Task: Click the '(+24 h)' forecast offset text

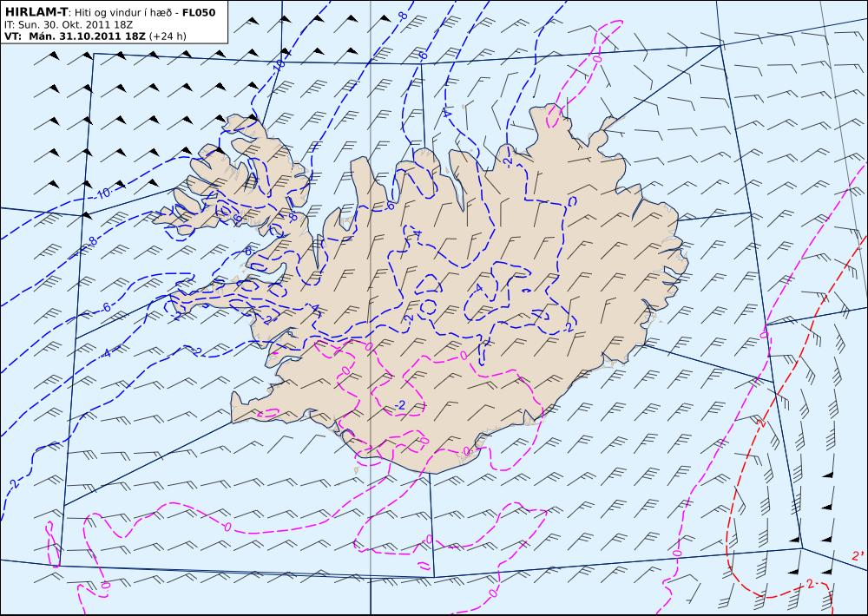Action: pyautogui.click(x=168, y=36)
